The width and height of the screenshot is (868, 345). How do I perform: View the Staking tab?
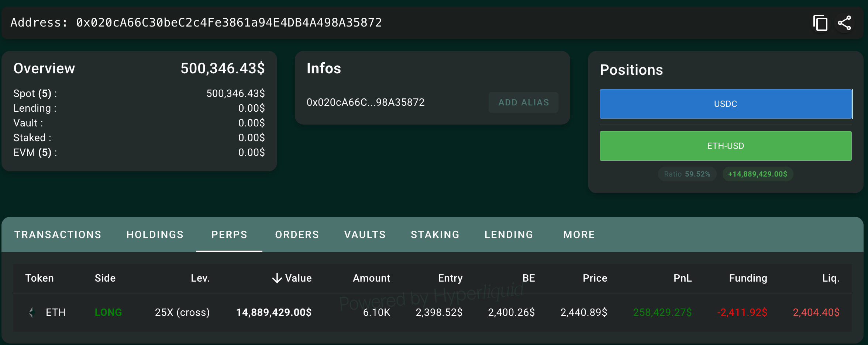tap(435, 234)
